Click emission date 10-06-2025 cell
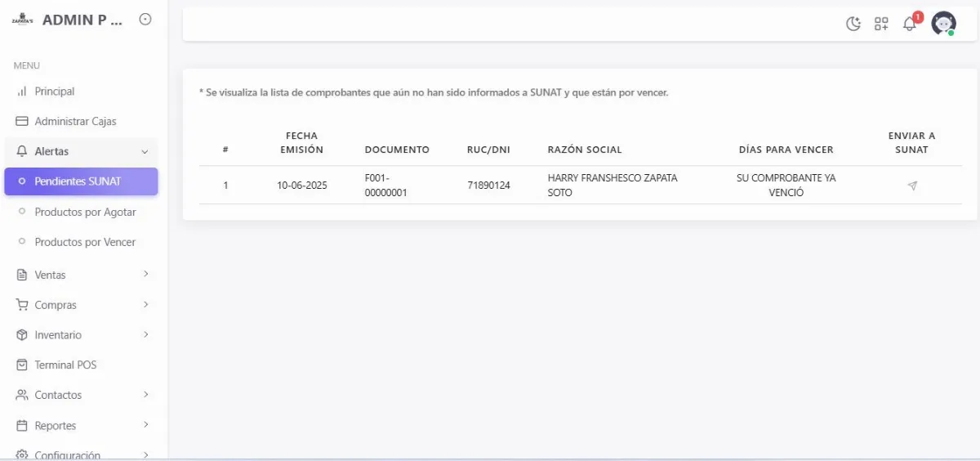This screenshot has width=980, height=461. (302, 186)
